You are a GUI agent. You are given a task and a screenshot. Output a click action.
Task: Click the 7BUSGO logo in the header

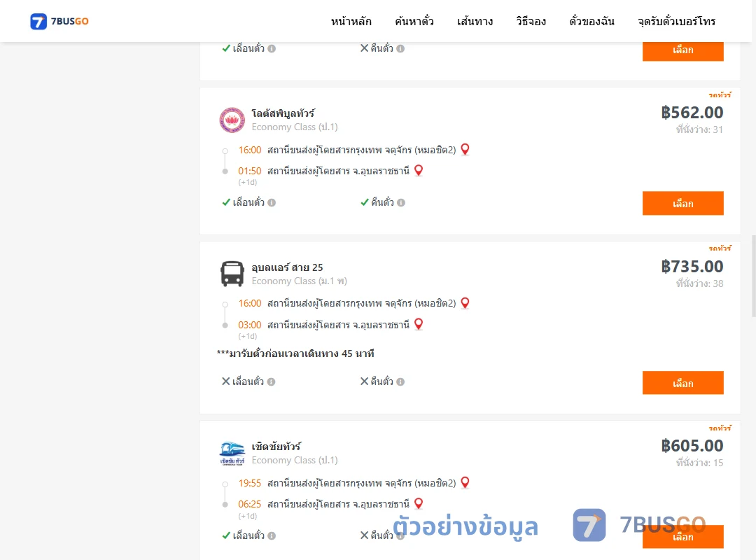click(59, 21)
